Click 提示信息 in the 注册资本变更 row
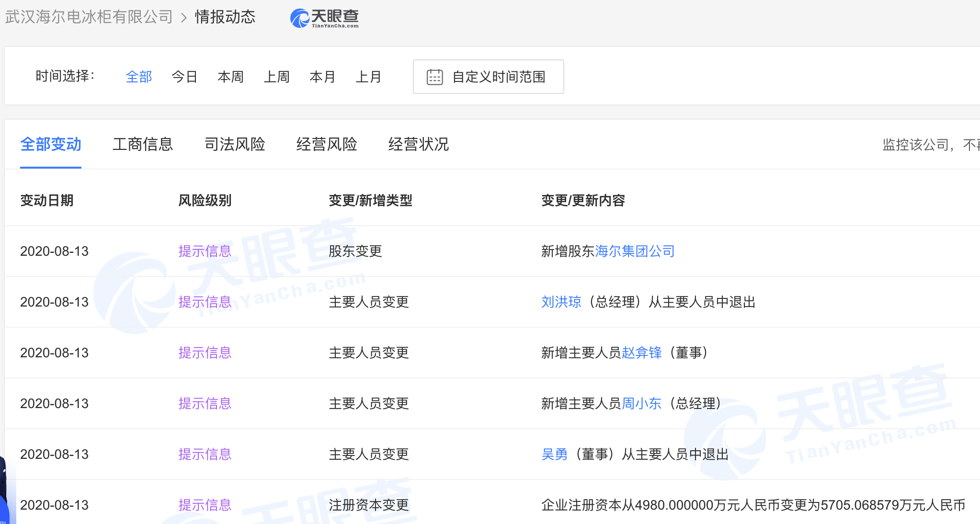This screenshot has height=524, width=980. 205,505
